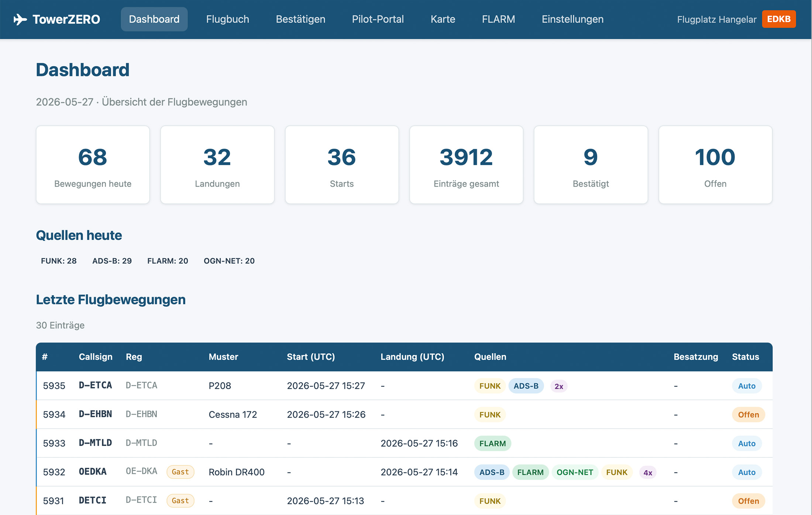812x515 pixels.
Task: Switch to the Karte tab
Action: [443, 19]
